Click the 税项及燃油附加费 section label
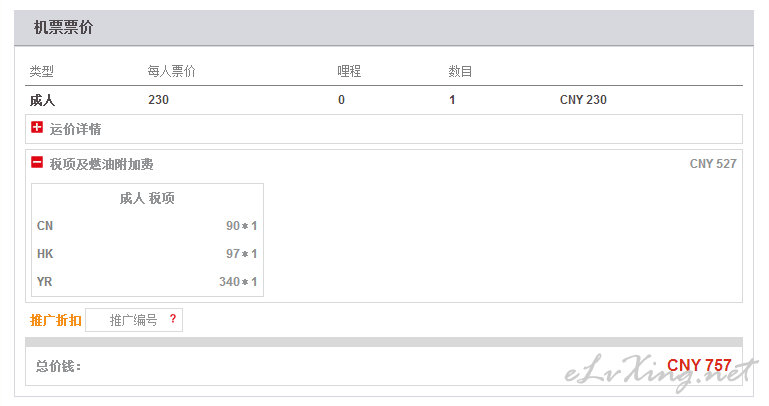This screenshot has height=406, width=769. (x=102, y=164)
